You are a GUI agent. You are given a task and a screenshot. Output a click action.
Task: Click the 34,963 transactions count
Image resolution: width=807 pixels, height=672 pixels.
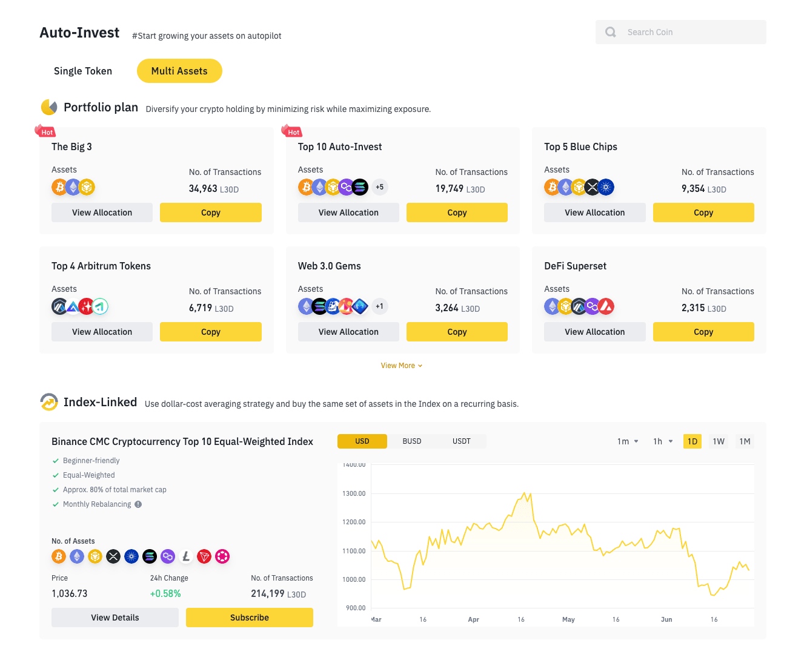coord(203,189)
